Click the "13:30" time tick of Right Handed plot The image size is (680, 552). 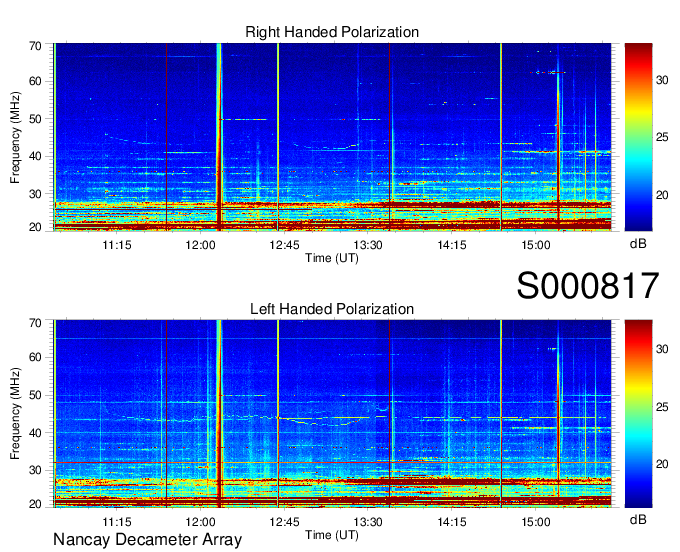[x=368, y=245]
